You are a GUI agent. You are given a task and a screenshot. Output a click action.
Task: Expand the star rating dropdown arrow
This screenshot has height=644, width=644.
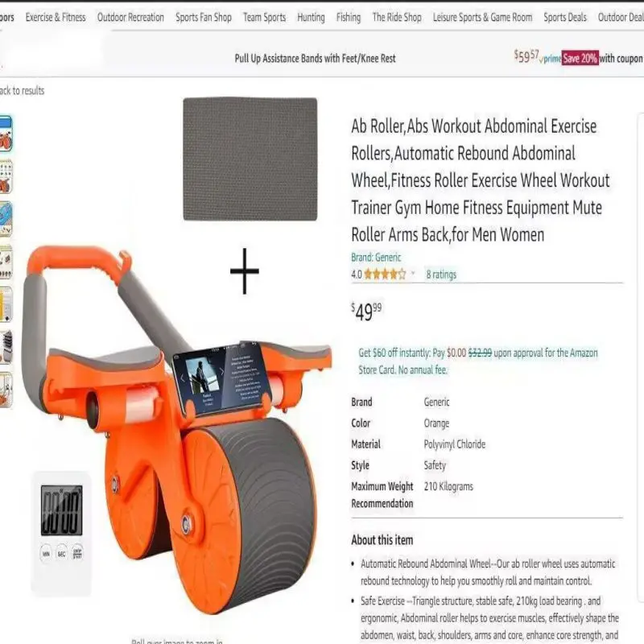[x=413, y=274]
